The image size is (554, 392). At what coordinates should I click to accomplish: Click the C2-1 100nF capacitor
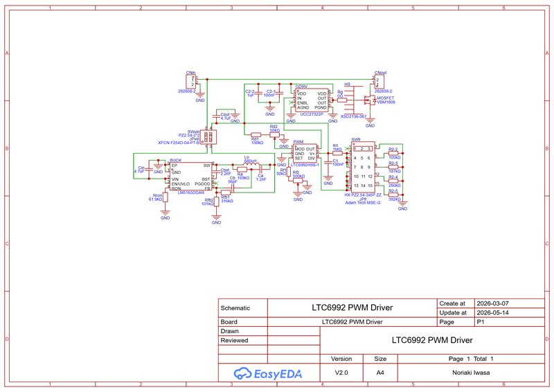(x=279, y=93)
